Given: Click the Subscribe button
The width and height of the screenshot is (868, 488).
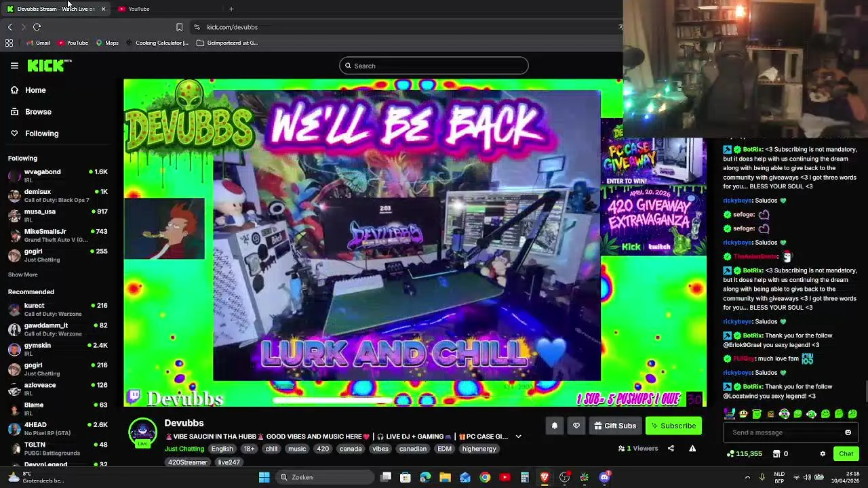Looking at the screenshot, I should tap(674, 426).
